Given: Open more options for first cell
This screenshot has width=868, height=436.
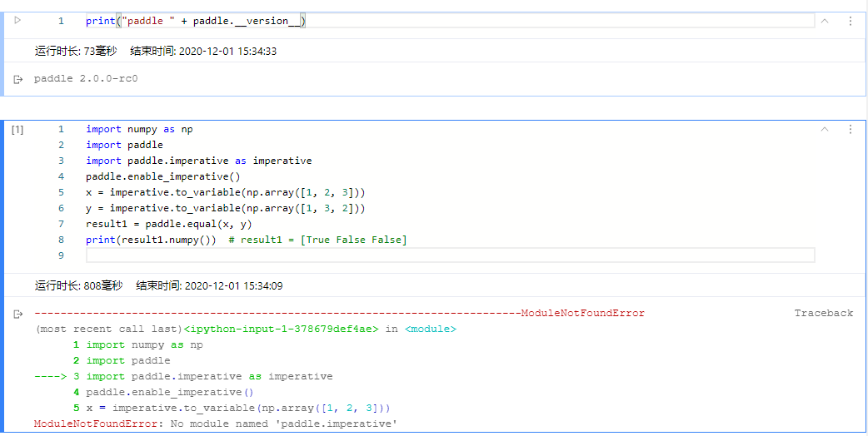Looking at the screenshot, I should pyautogui.click(x=851, y=21).
